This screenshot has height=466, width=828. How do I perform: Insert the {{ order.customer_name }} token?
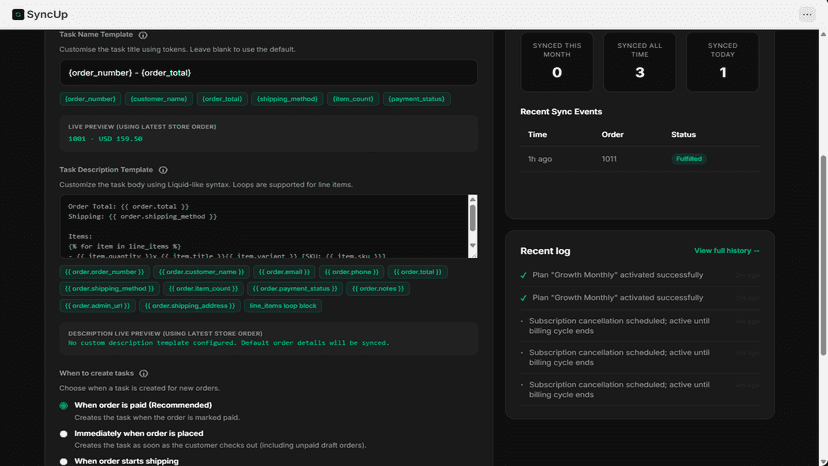pyautogui.click(x=201, y=272)
